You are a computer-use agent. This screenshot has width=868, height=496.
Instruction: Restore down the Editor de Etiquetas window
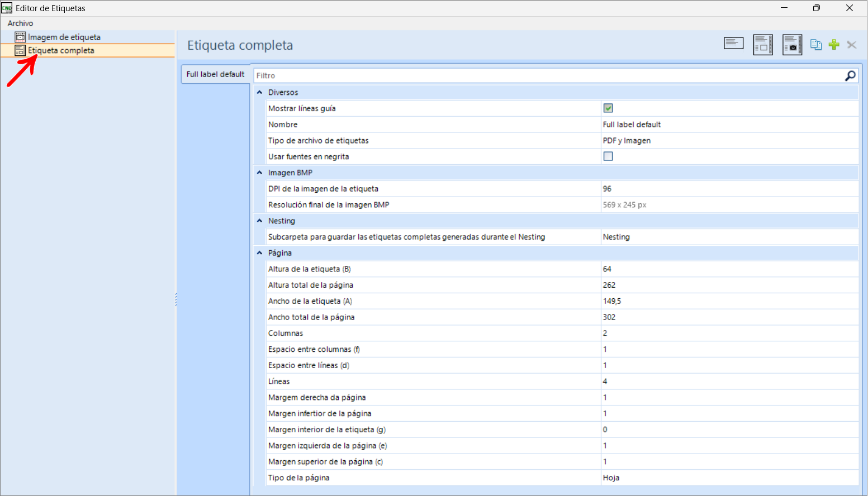point(817,8)
